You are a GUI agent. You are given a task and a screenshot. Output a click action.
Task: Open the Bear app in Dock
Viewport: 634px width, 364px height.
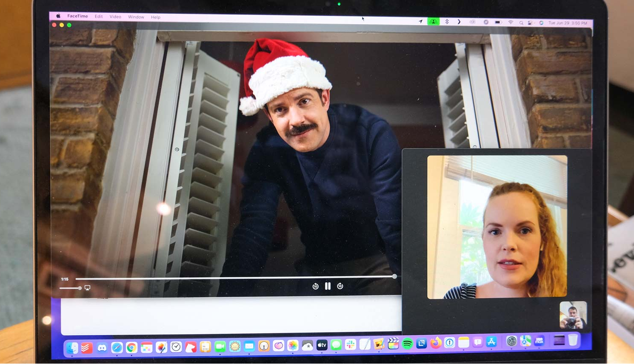click(191, 347)
